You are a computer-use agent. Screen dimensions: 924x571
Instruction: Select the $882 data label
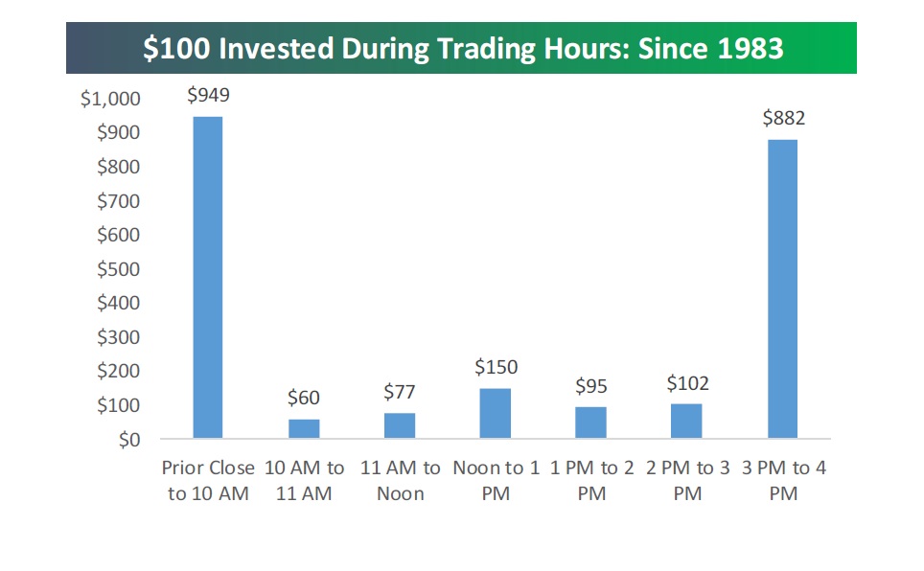784,118
